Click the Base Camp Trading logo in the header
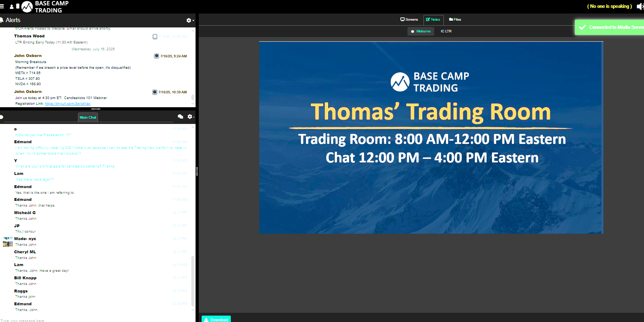The image size is (644, 322). coord(45,7)
